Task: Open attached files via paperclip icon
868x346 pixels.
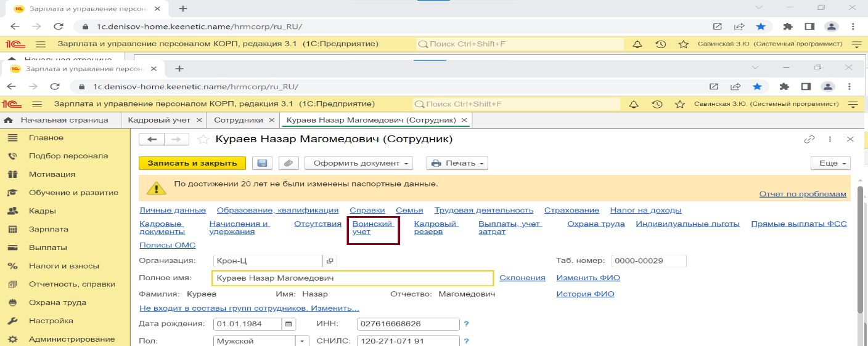Action: pyautogui.click(x=288, y=163)
